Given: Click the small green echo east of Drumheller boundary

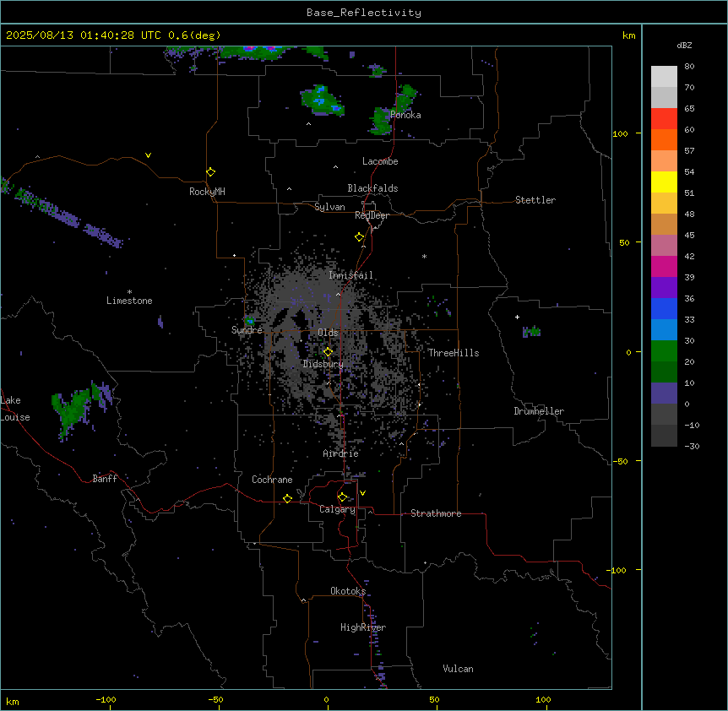Looking at the screenshot, I should [x=531, y=331].
